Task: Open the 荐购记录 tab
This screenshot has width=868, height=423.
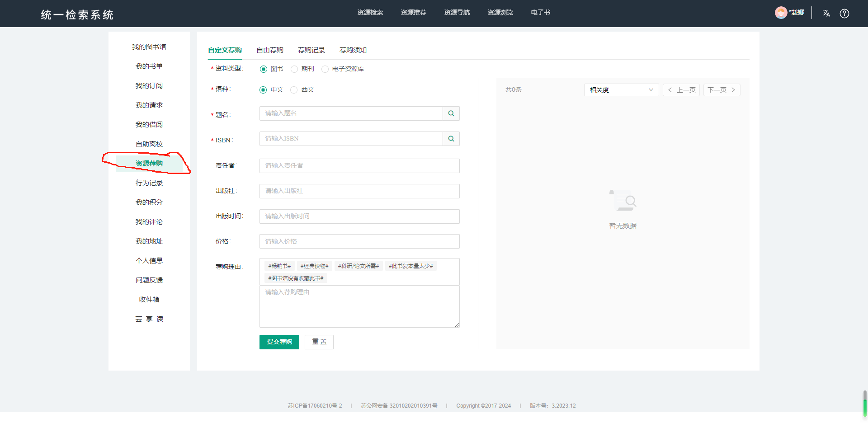Action: tap(311, 50)
